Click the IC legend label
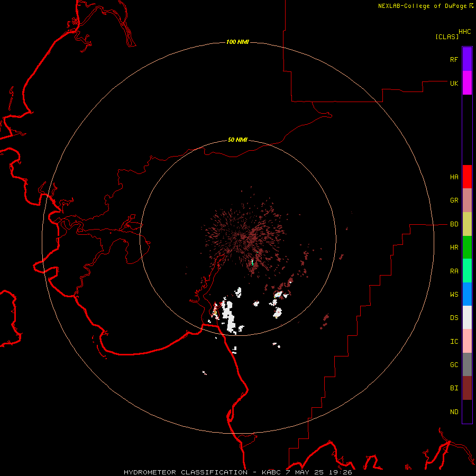 (454, 342)
